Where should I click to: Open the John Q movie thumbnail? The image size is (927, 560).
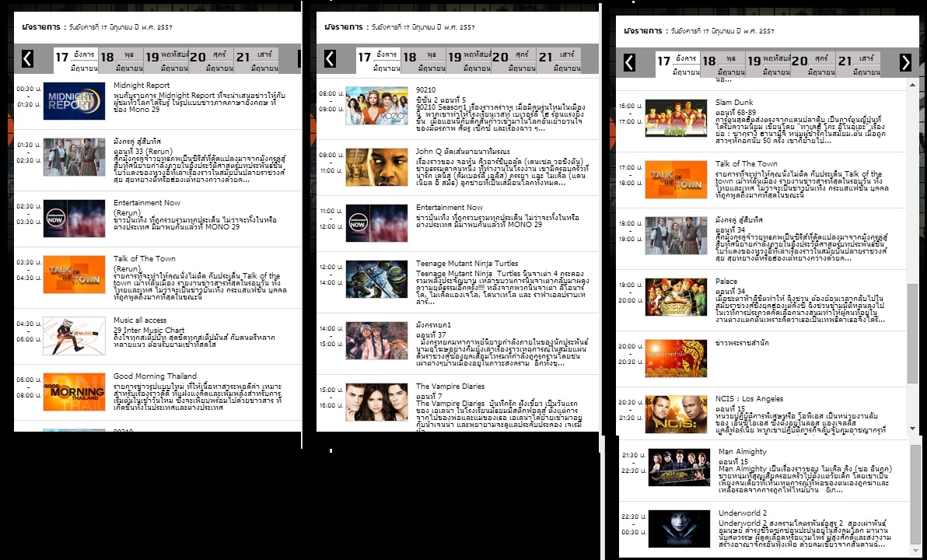pyautogui.click(x=376, y=166)
